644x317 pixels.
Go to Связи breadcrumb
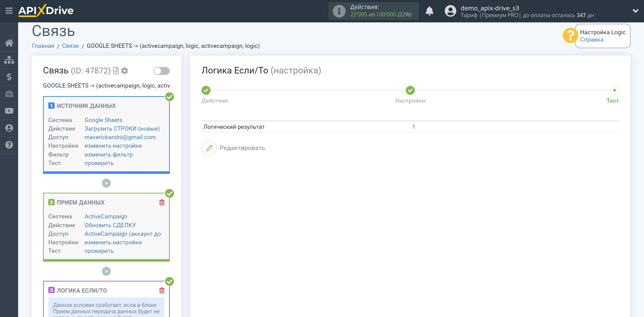click(70, 46)
